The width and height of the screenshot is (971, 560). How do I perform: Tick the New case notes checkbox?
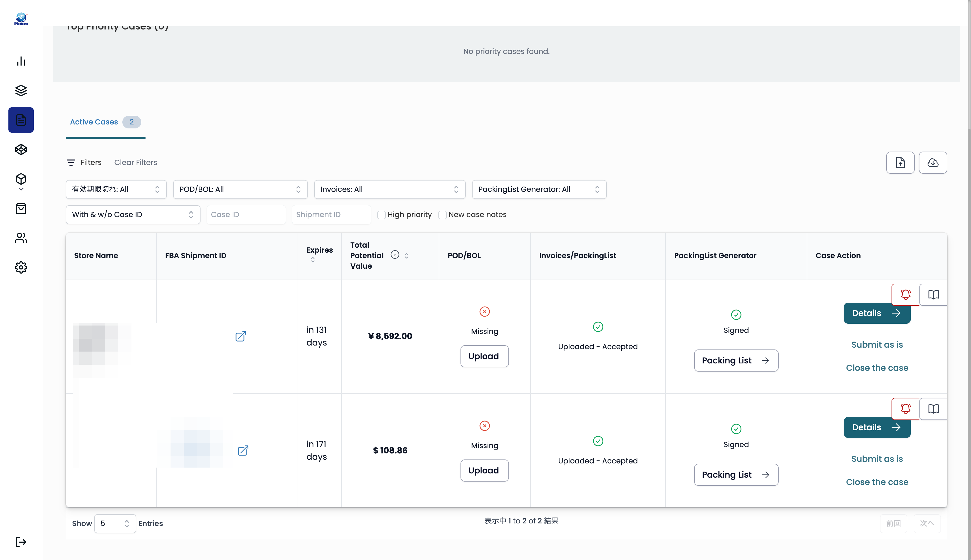[442, 215]
